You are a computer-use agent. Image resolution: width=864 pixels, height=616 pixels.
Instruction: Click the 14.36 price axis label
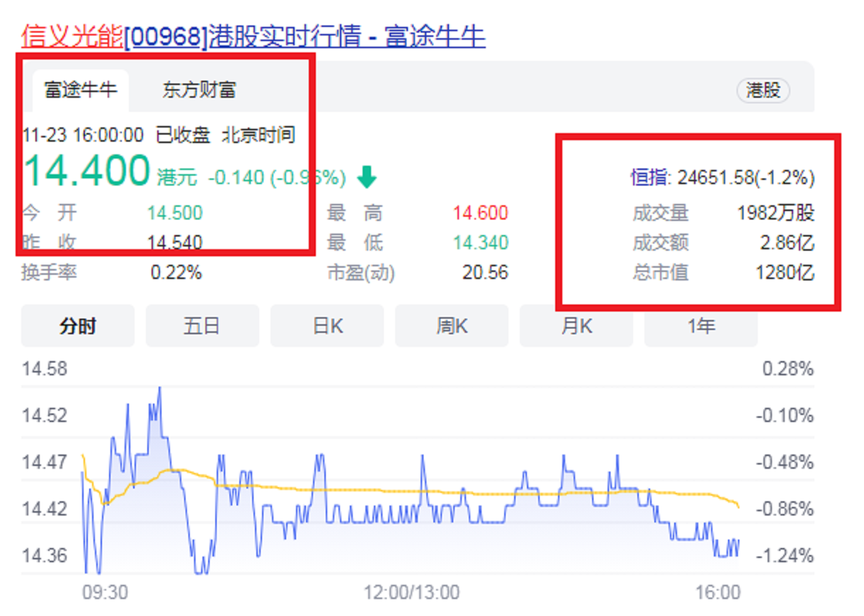(x=45, y=555)
